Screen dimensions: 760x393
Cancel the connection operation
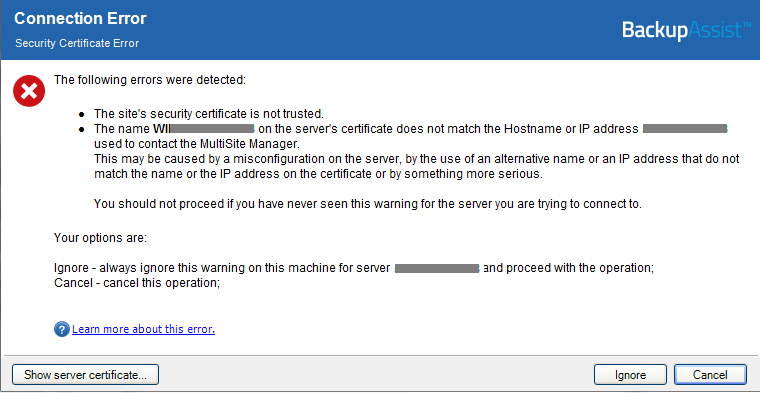[x=710, y=375]
